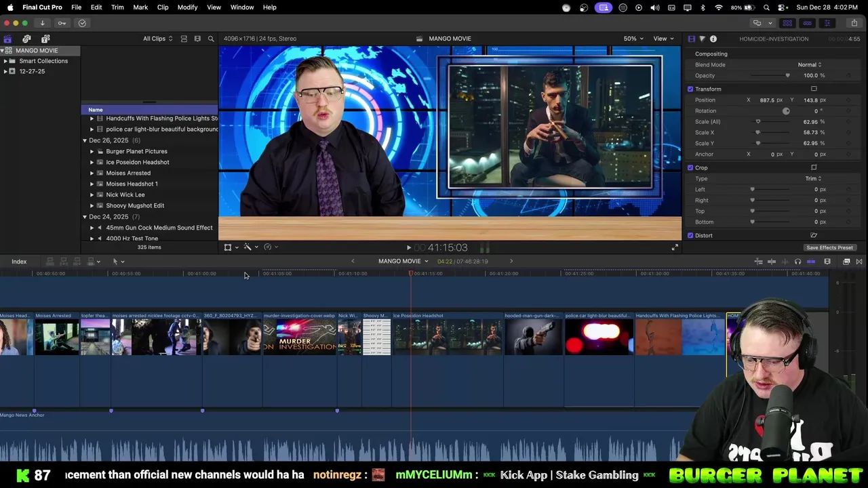Open timeline clip appearance filmstrip icon

coord(827,262)
